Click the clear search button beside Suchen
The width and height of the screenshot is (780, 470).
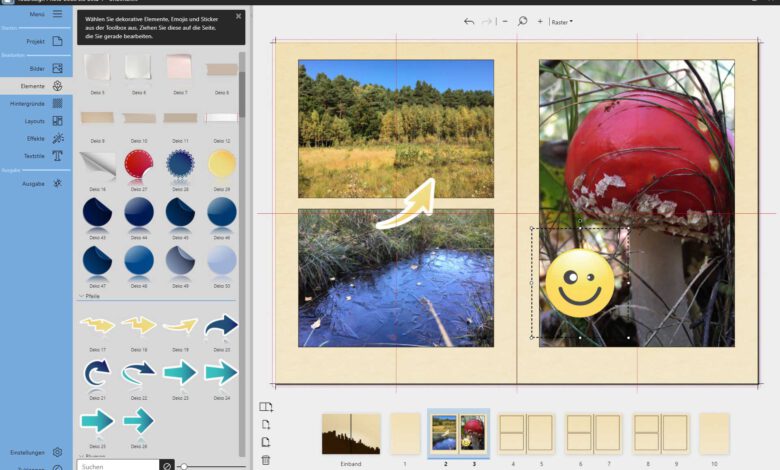click(x=167, y=466)
